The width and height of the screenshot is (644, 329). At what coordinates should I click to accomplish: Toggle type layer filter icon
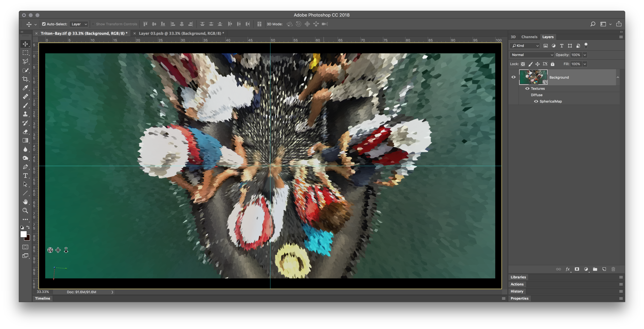[x=562, y=46]
